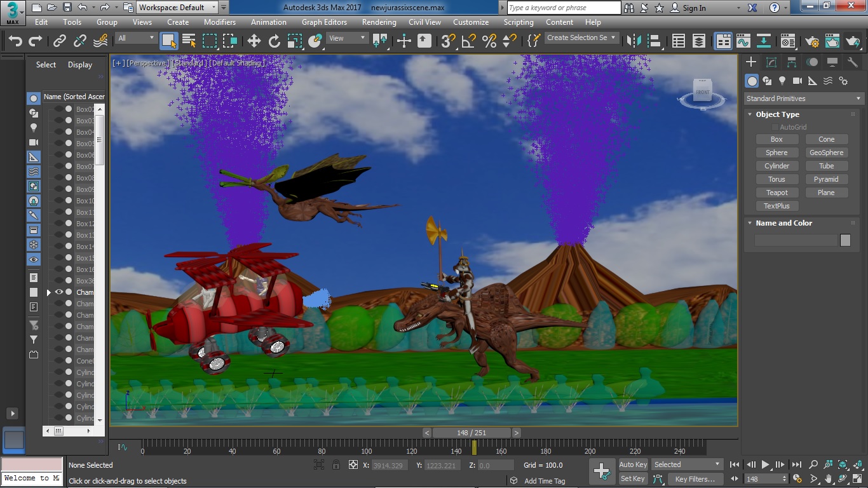This screenshot has width=868, height=488.
Task: Activate the Select and Place tool
Action: coord(315,41)
